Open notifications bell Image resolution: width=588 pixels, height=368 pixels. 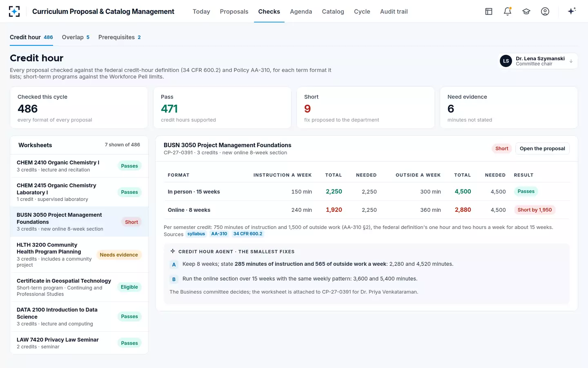tap(508, 11)
